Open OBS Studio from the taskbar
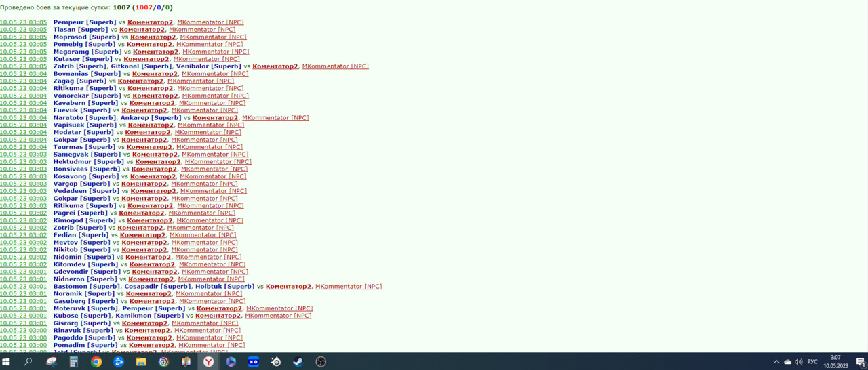The height and width of the screenshot is (370, 868). point(321,362)
